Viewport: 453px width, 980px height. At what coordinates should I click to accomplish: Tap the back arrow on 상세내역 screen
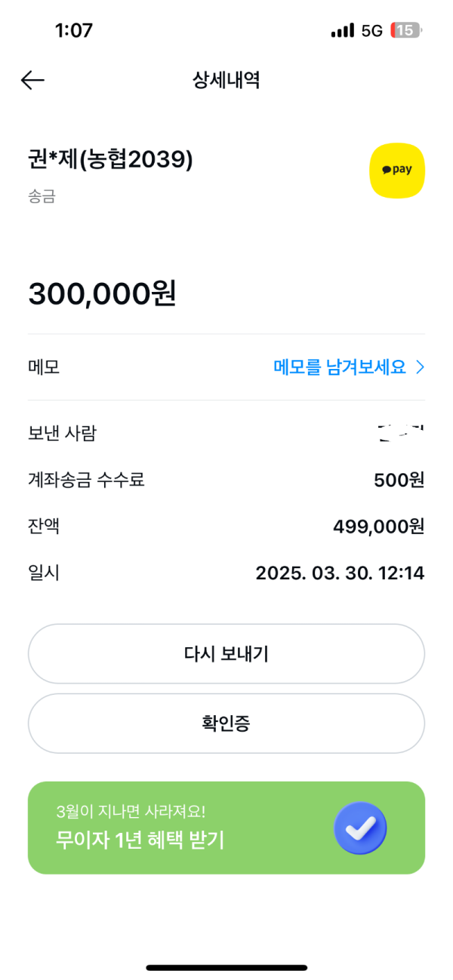coord(32,79)
